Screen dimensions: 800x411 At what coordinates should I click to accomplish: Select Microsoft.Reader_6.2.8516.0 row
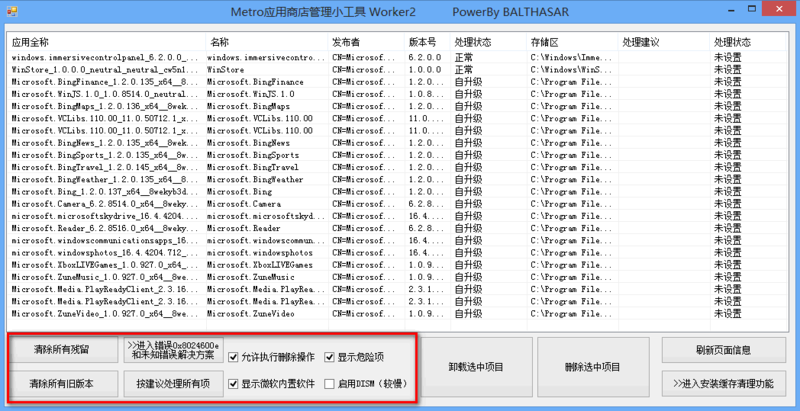click(x=396, y=228)
